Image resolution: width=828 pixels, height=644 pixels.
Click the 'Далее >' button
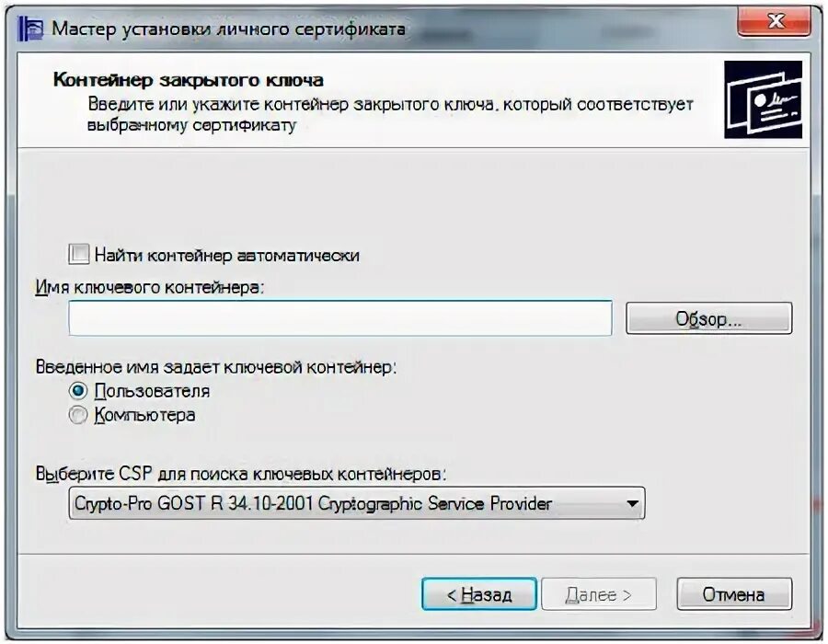point(599,594)
